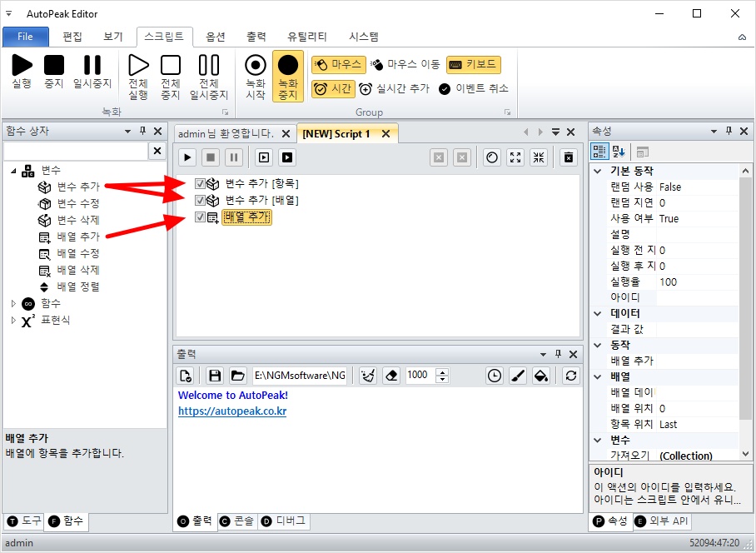Image resolution: width=756 pixels, height=553 pixels.
Task: Open the script tab list dropdown
Action: coord(555,132)
